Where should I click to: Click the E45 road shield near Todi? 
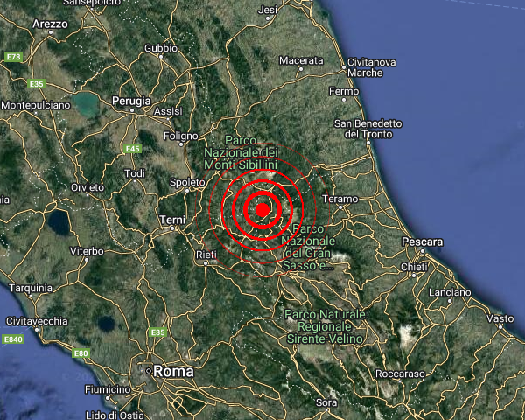[x=133, y=149]
